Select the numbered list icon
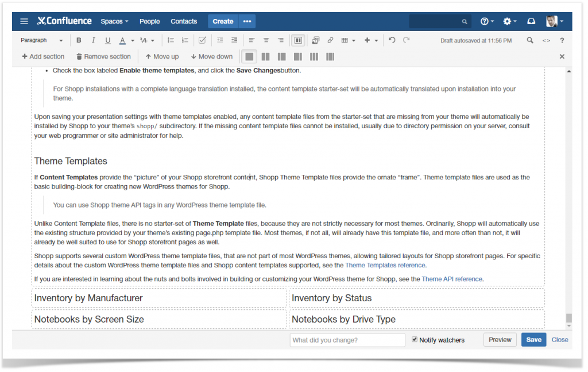The width and height of the screenshot is (588, 372). click(185, 40)
